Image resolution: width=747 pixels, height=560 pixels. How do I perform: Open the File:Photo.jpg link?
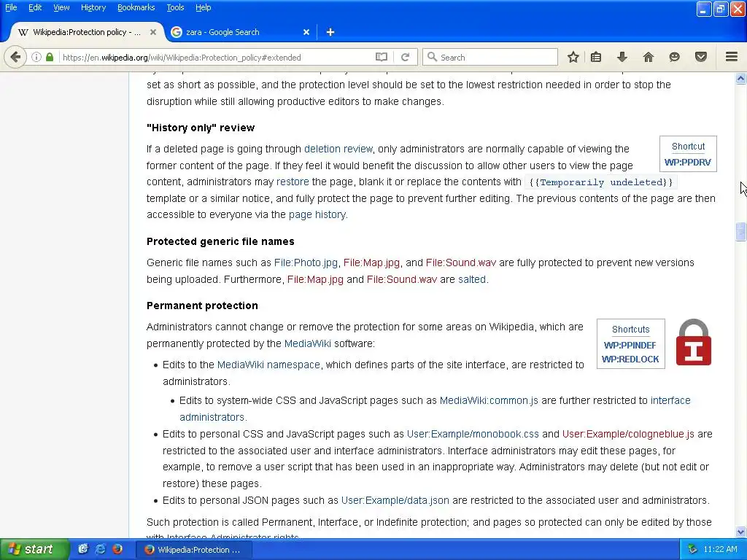[306, 262]
